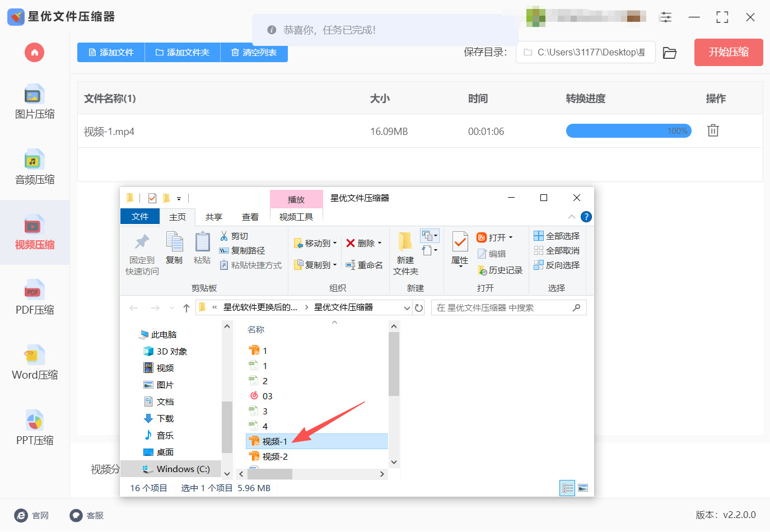This screenshot has height=532, width=770.
Task: Click 全部取消 deselect all
Action: (x=557, y=251)
